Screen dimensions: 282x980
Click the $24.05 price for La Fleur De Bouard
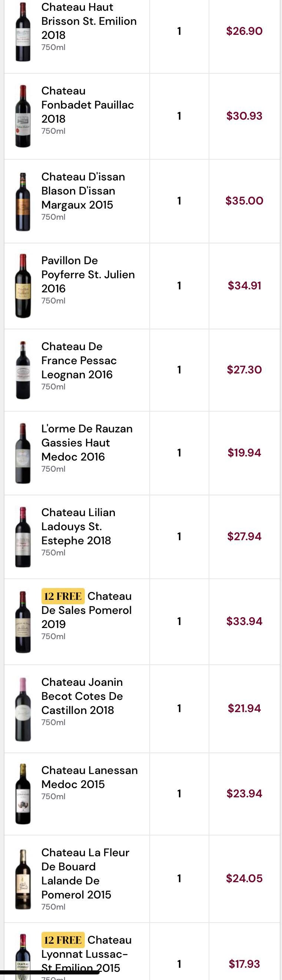point(244,878)
